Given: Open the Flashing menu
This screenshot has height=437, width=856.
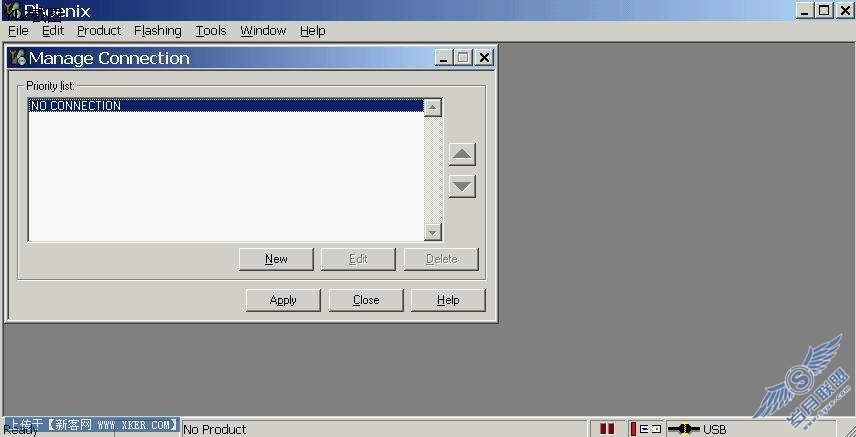Looking at the screenshot, I should (x=158, y=31).
